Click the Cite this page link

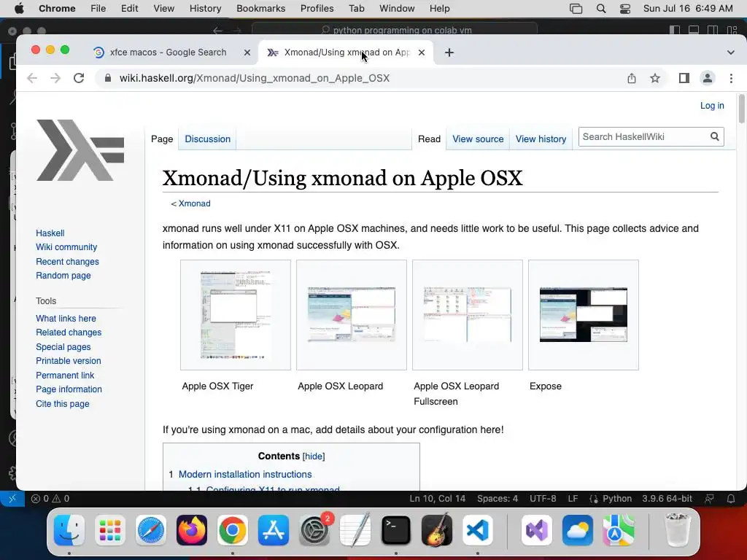pyautogui.click(x=63, y=404)
